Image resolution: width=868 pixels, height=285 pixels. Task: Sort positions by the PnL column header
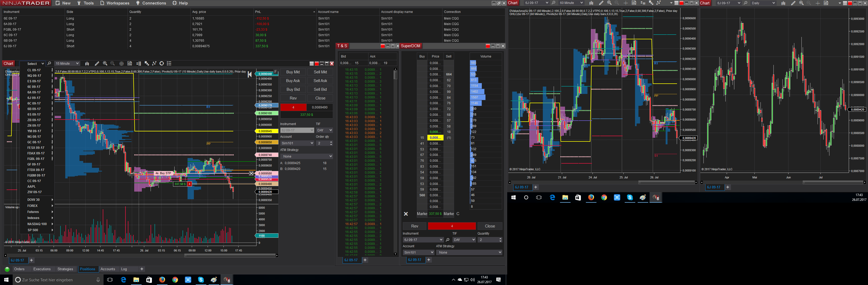point(285,12)
